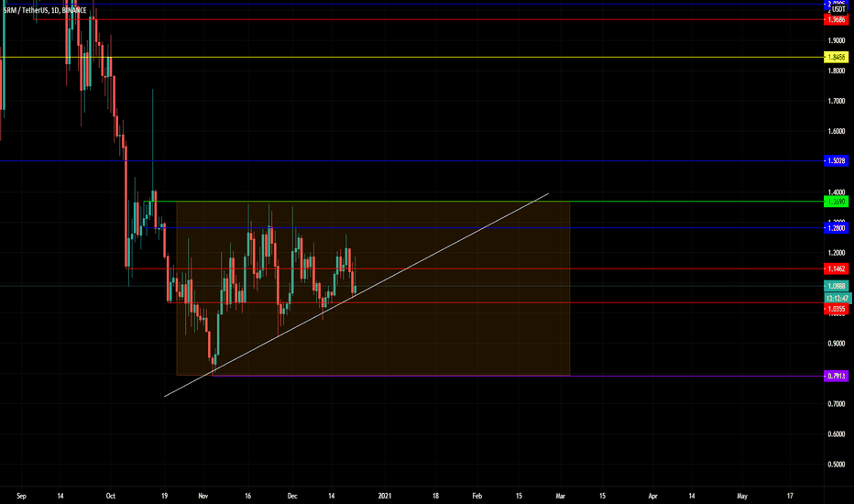Click the 1.9000 price axis tick
This screenshot has height=504, width=854.
coord(837,40)
